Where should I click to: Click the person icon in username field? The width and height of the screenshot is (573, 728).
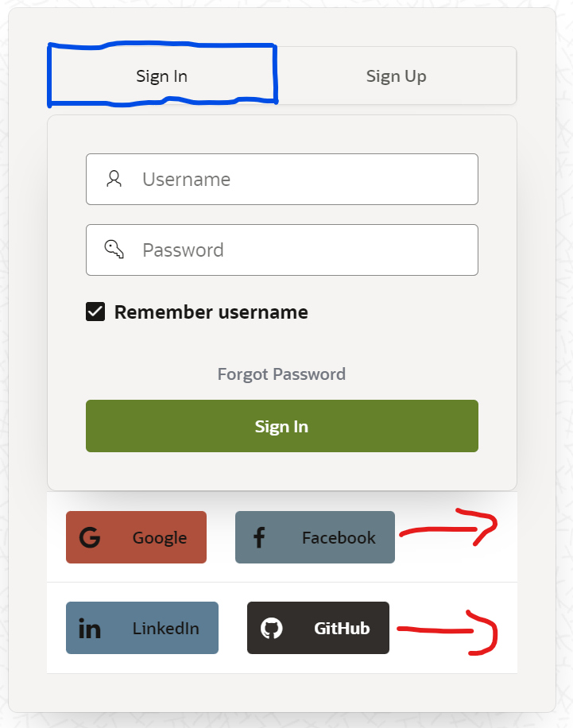(x=113, y=179)
